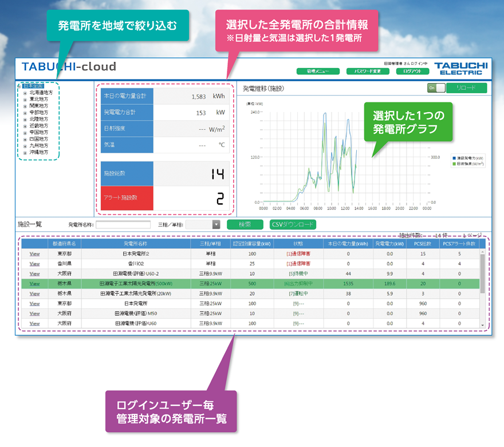Open View for 日本発電所2

34,252
